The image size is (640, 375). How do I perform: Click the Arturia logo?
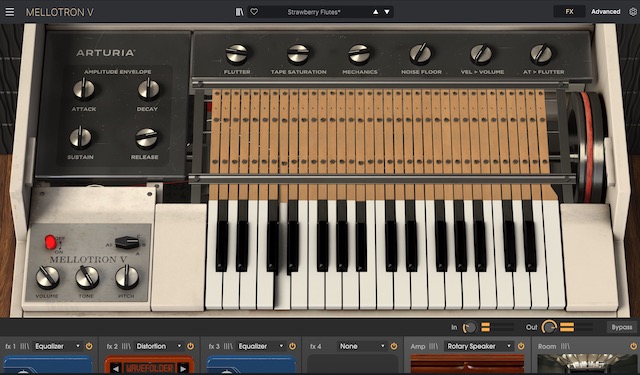[105, 53]
